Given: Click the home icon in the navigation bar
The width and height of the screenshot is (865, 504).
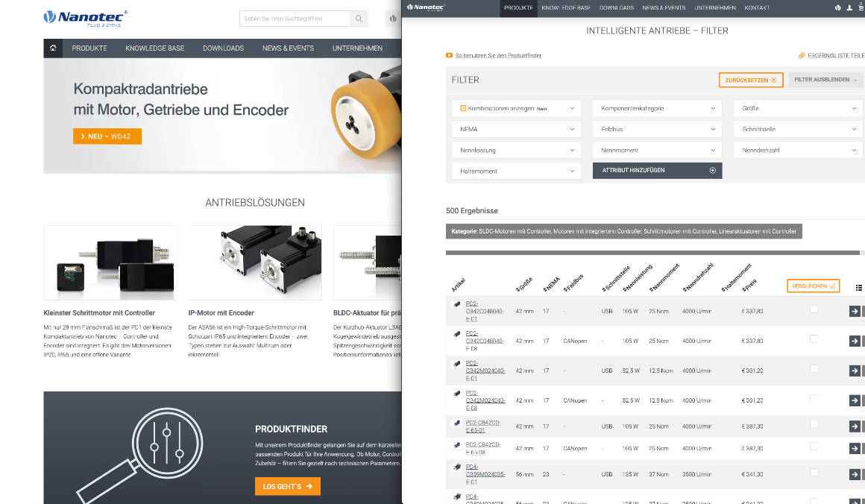Looking at the screenshot, I should [51, 48].
